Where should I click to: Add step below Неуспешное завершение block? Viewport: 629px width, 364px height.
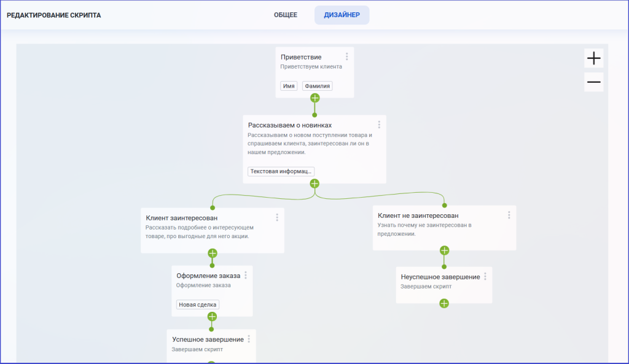click(444, 303)
